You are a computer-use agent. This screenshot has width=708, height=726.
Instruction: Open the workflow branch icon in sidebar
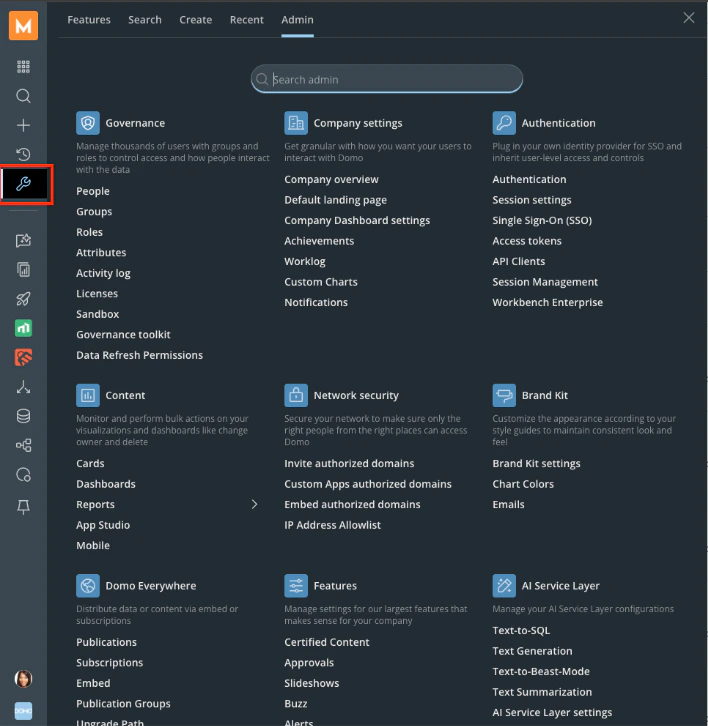[23, 387]
